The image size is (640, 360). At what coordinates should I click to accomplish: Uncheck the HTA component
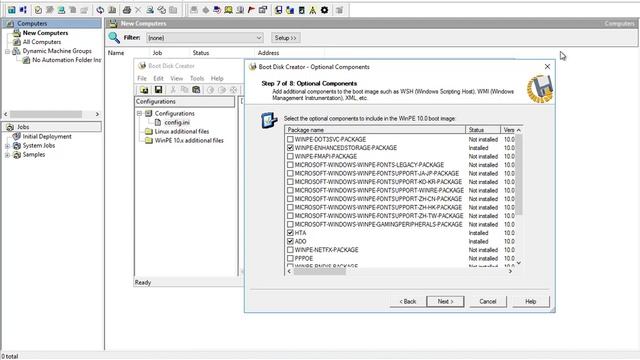(x=290, y=233)
